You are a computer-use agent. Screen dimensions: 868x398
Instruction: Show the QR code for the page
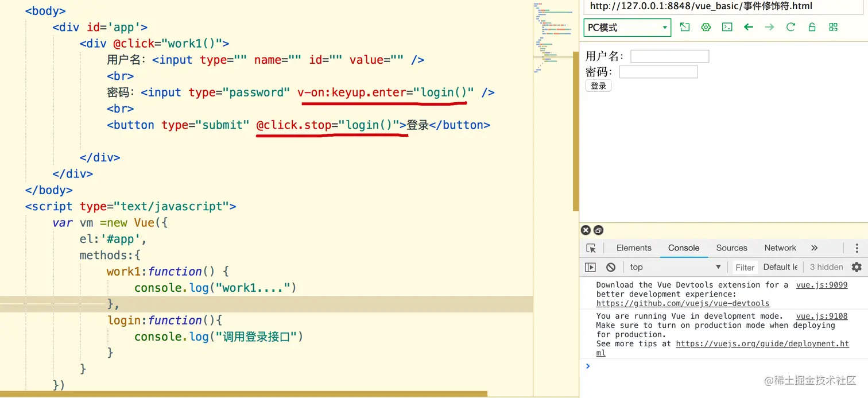click(x=834, y=27)
